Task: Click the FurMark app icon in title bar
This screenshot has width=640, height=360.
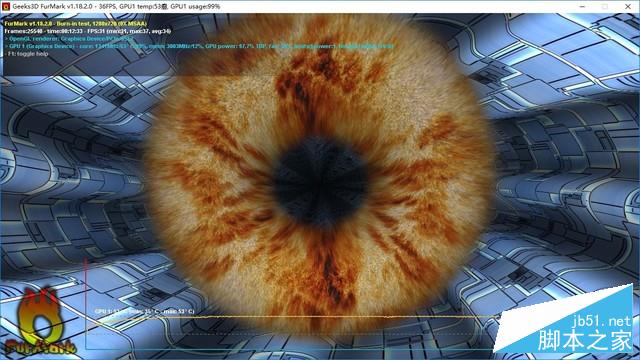Action: click(5, 7)
